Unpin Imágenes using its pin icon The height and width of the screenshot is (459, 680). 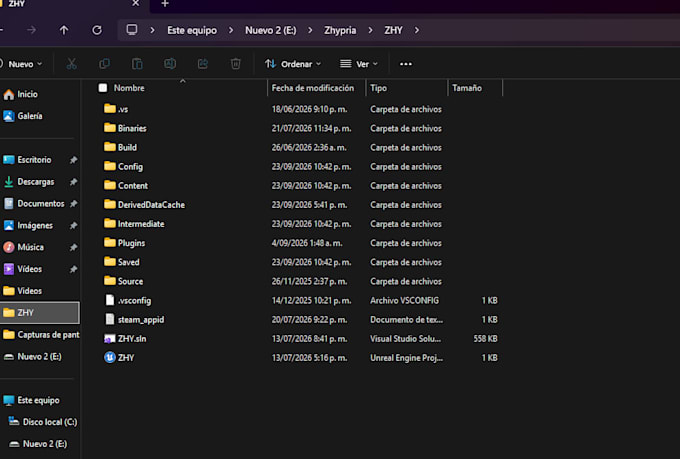point(74,226)
